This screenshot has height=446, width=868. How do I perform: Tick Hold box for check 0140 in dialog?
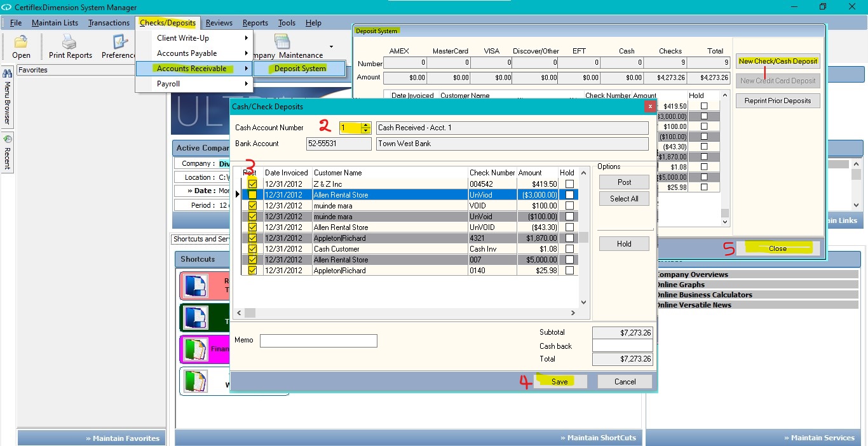pyautogui.click(x=569, y=271)
